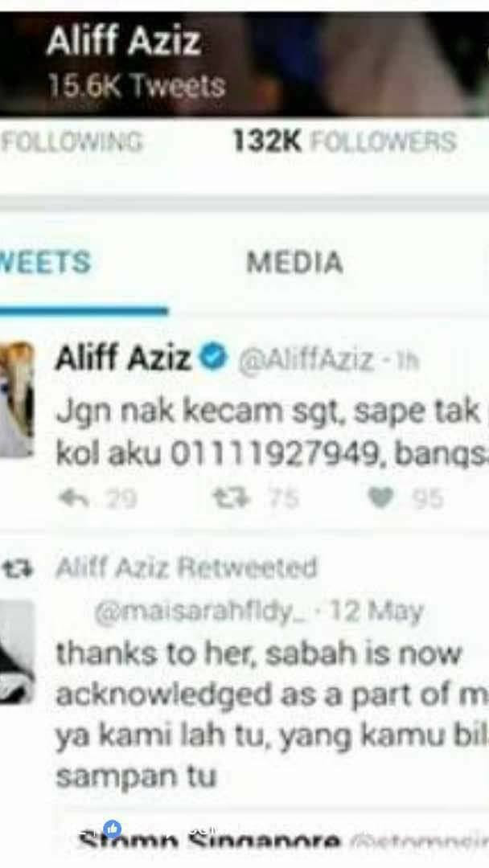Open the 12 May retweet timestamp
Image resolution: width=489 pixels, height=868 pixels.
376,611
